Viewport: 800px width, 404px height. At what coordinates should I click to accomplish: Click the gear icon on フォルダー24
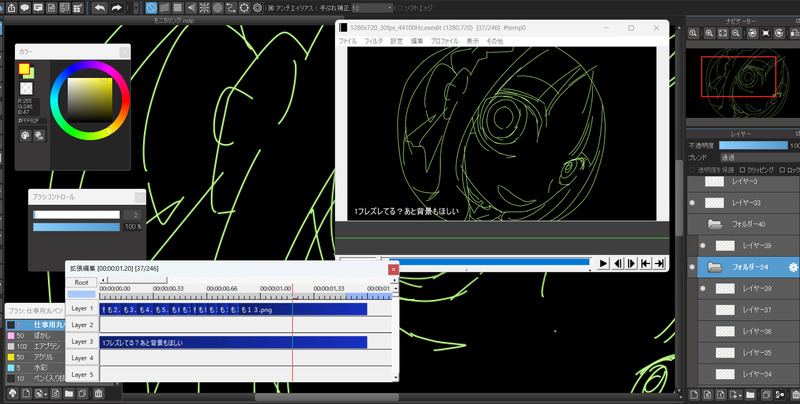click(x=793, y=267)
